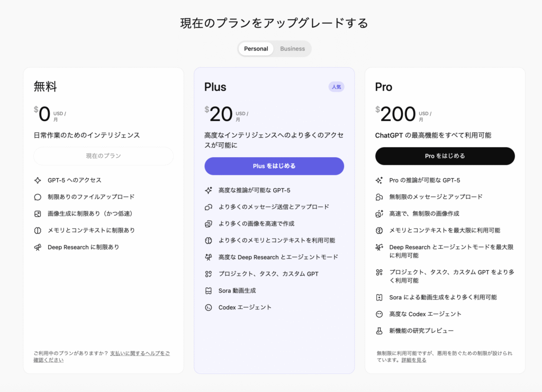
Task: Open the 詳細を見る link in Pro plan
Action: click(x=413, y=360)
